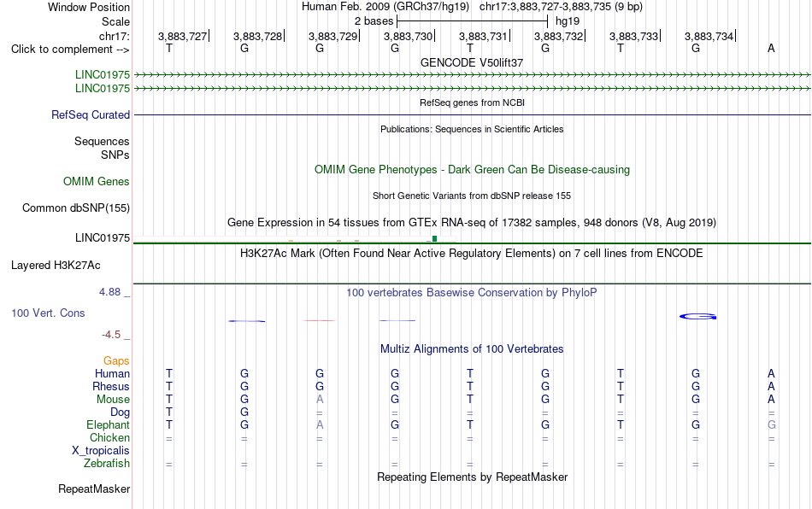
Task: Open the GENCODE V50lift37 track title
Action: 472,62
